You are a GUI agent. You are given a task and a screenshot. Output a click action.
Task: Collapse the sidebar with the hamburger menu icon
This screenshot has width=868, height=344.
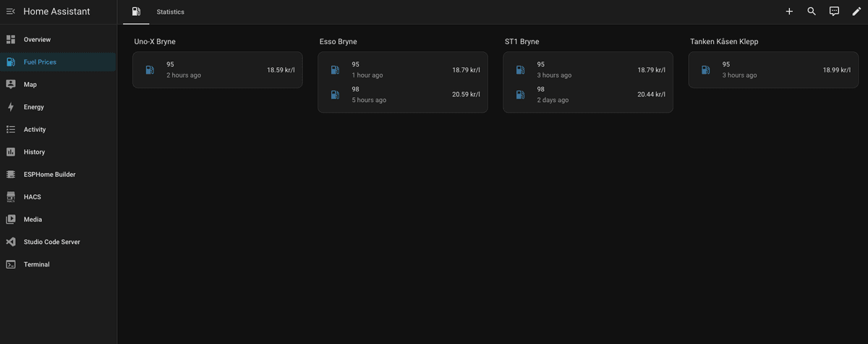click(11, 12)
